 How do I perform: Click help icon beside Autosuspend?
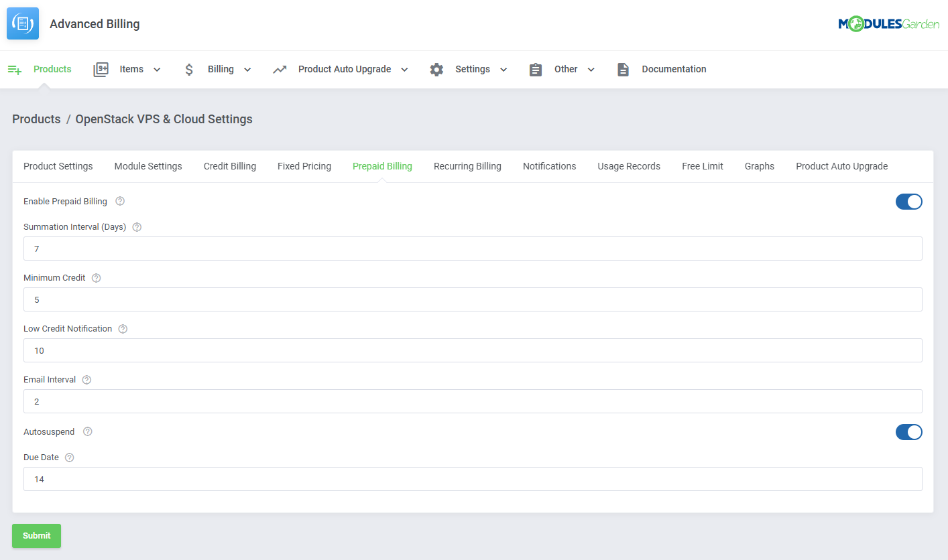[87, 431]
